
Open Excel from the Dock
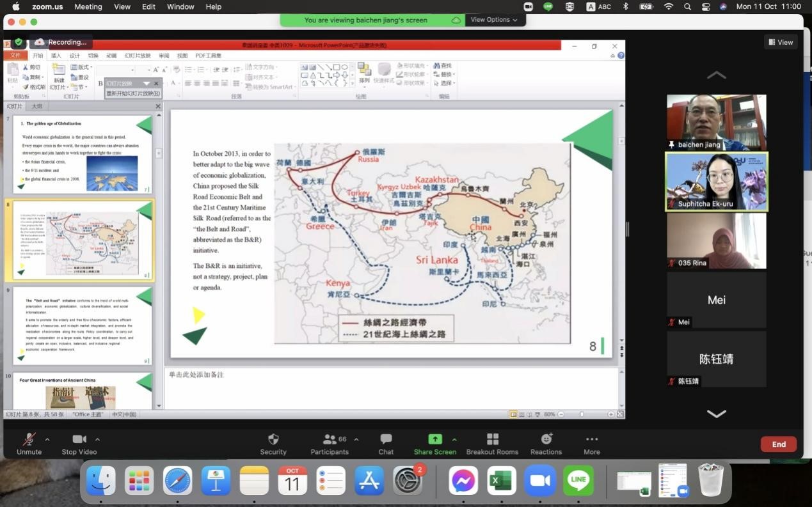[502, 481]
